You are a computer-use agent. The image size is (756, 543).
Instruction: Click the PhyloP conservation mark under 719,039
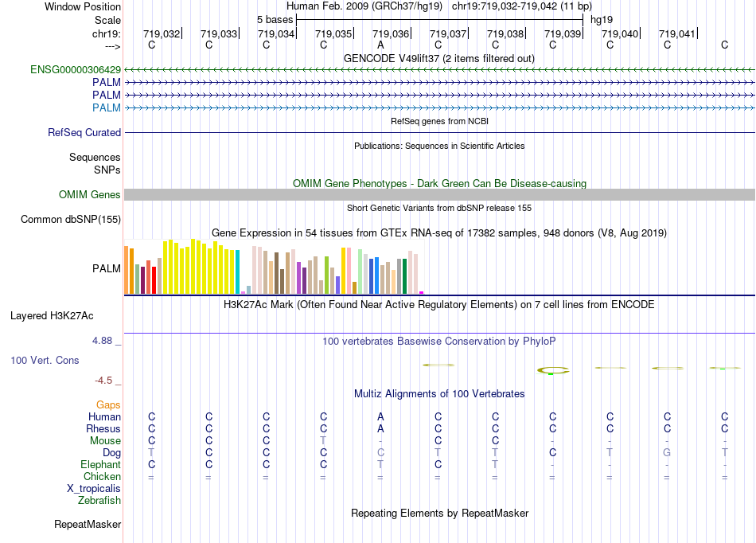coord(553,370)
